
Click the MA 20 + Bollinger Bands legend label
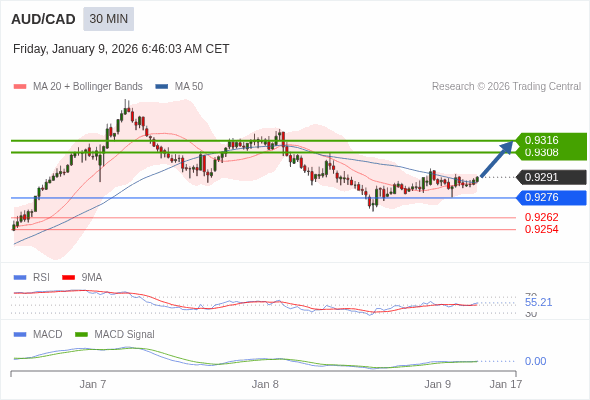tap(88, 87)
